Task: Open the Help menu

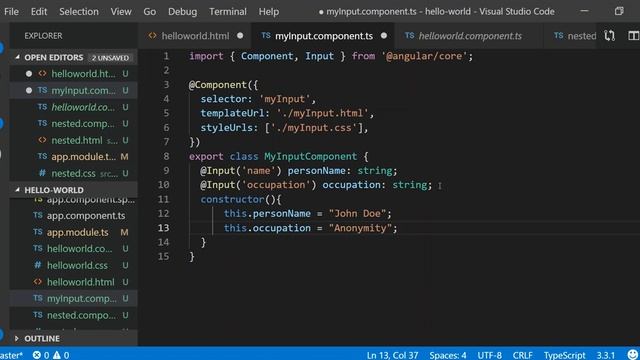Action: click(x=269, y=11)
